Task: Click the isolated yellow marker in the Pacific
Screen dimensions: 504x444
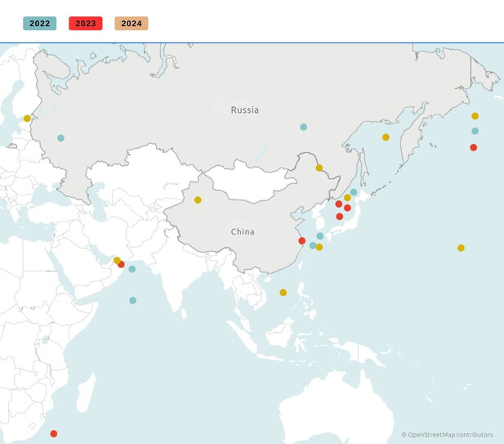Action: pos(461,248)
